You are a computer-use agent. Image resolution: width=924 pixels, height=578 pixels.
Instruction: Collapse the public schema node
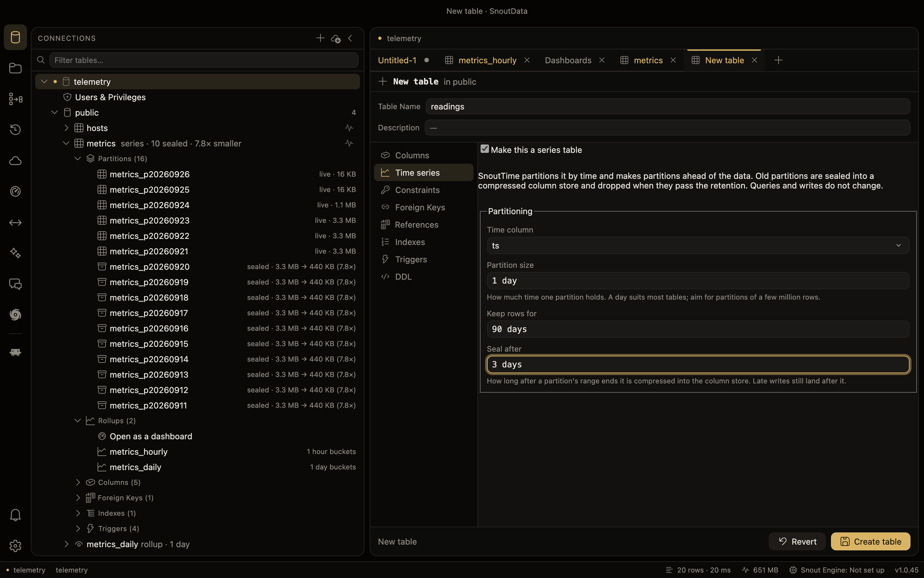[55, 112]
